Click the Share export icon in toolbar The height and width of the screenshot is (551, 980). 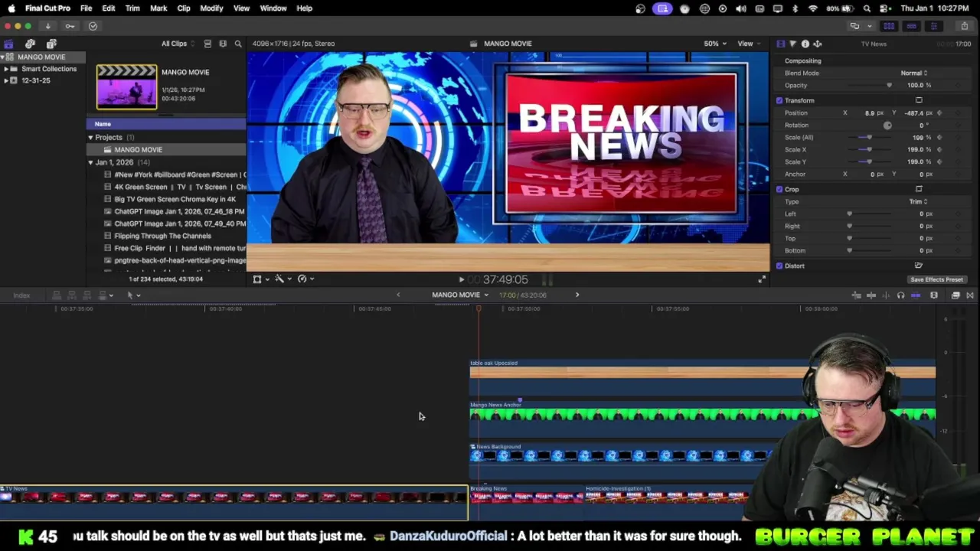coord(965,26)
